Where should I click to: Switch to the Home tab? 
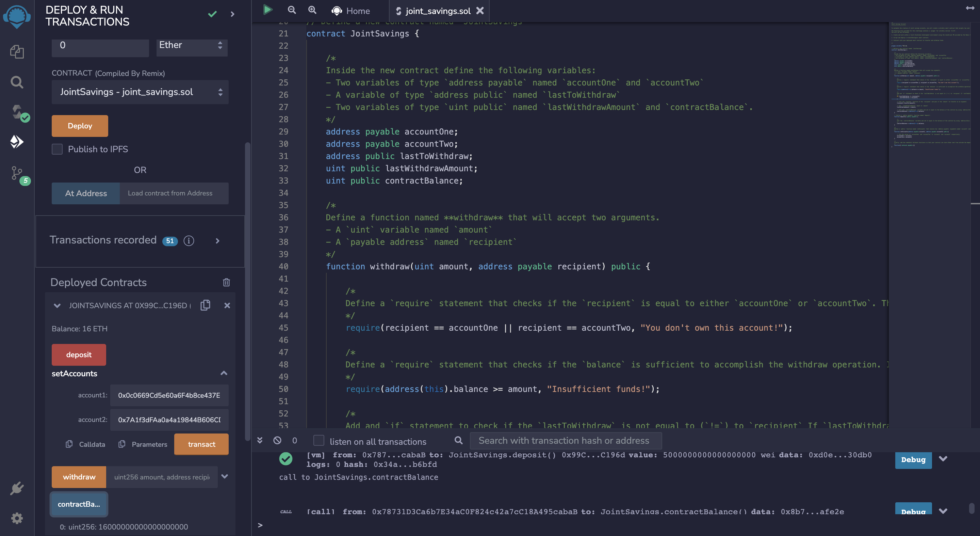(x=351, y=11)
